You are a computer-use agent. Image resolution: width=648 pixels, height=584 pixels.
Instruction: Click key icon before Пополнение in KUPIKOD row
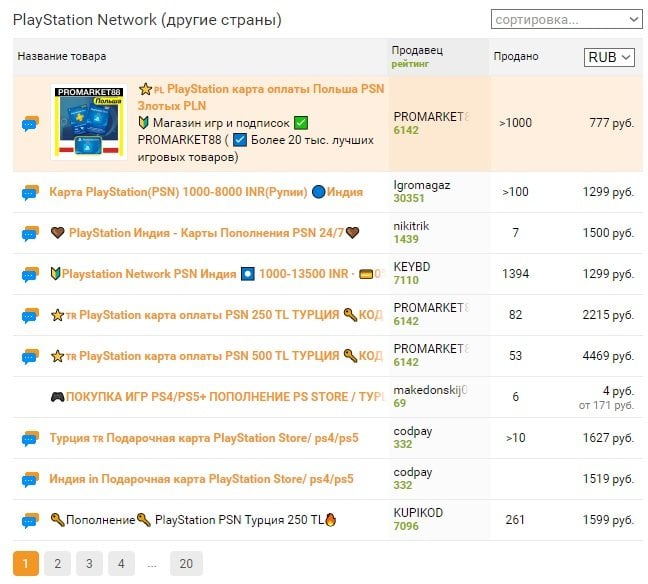(x=57, y=520)
